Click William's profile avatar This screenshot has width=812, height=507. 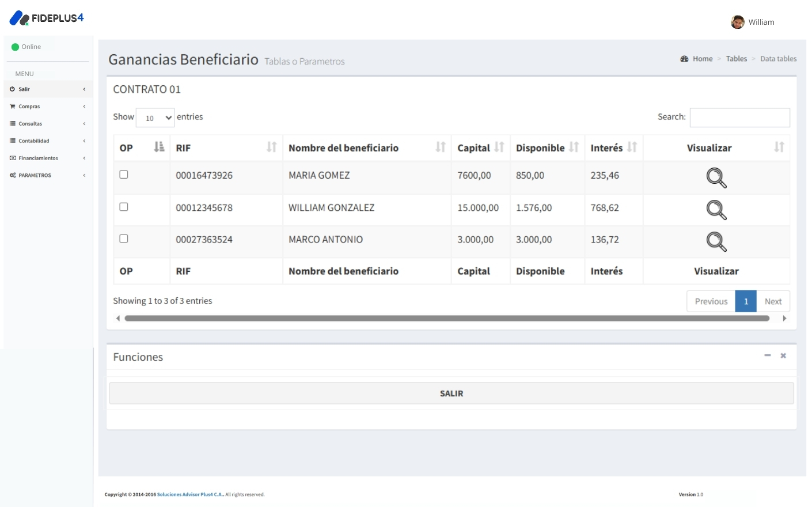coord(737,22)
